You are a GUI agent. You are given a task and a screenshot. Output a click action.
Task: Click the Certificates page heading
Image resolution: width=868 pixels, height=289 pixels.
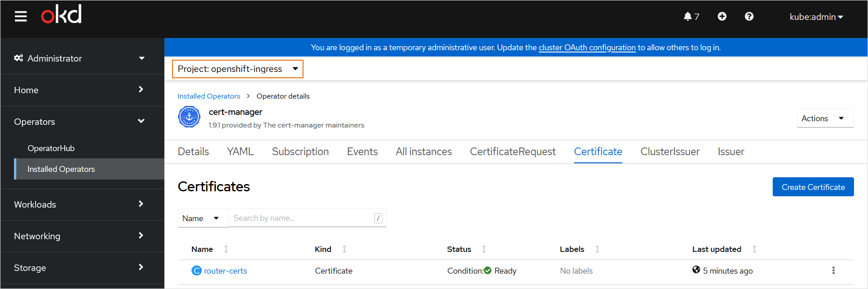point(214,186)
